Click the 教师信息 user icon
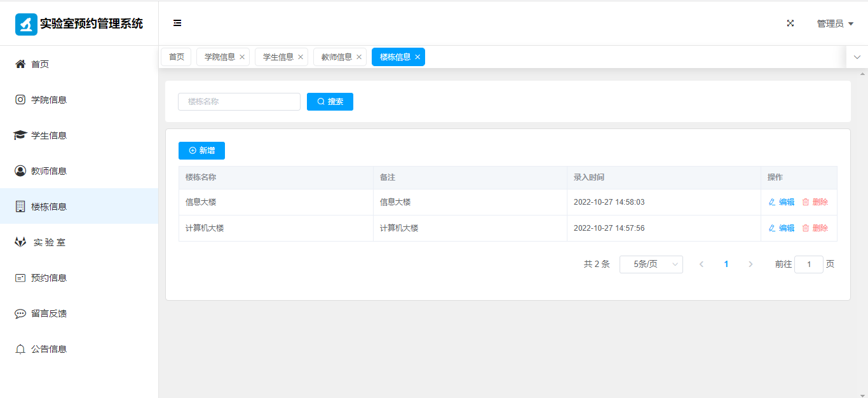 pos(20,171)
